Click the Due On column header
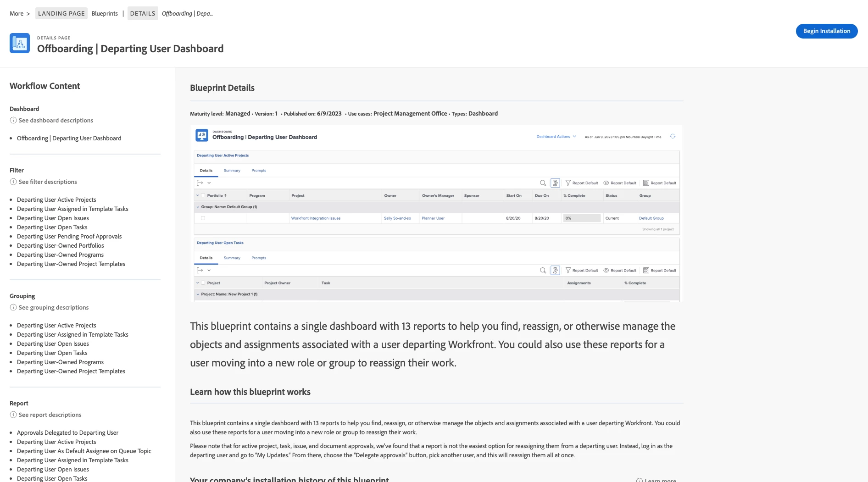 click(542, 195)
